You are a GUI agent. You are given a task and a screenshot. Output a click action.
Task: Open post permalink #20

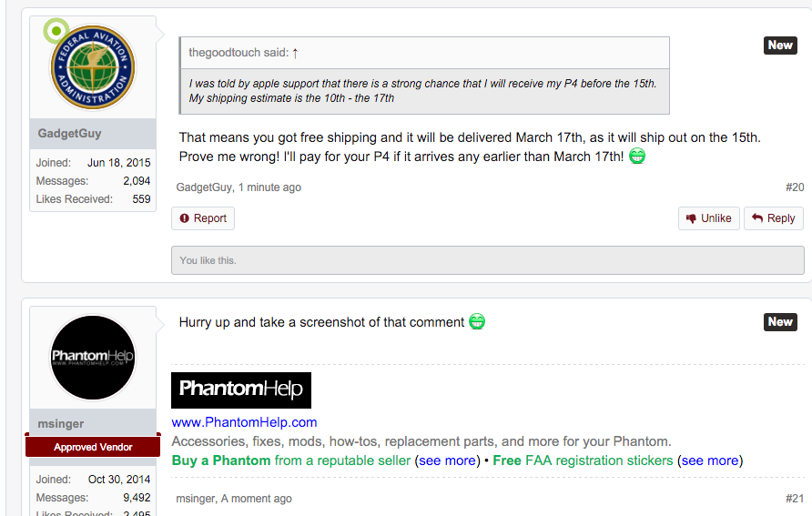(x=795, y=187)
